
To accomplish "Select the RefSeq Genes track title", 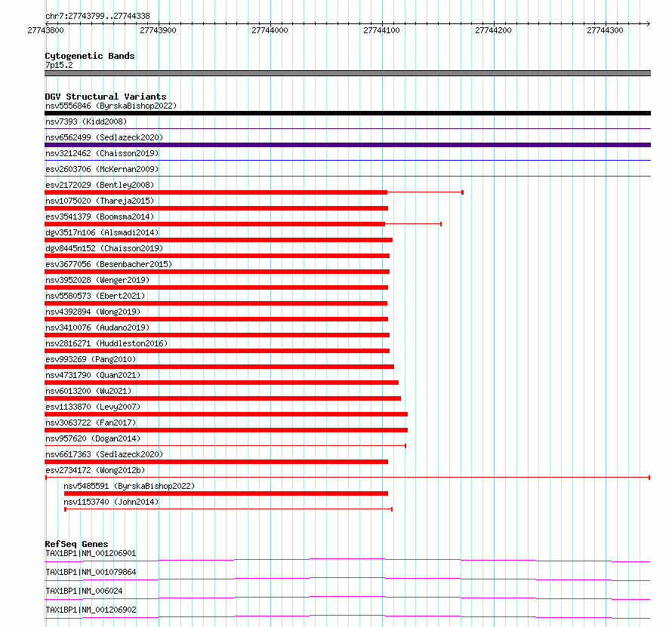I will click(x=76, y=544).
